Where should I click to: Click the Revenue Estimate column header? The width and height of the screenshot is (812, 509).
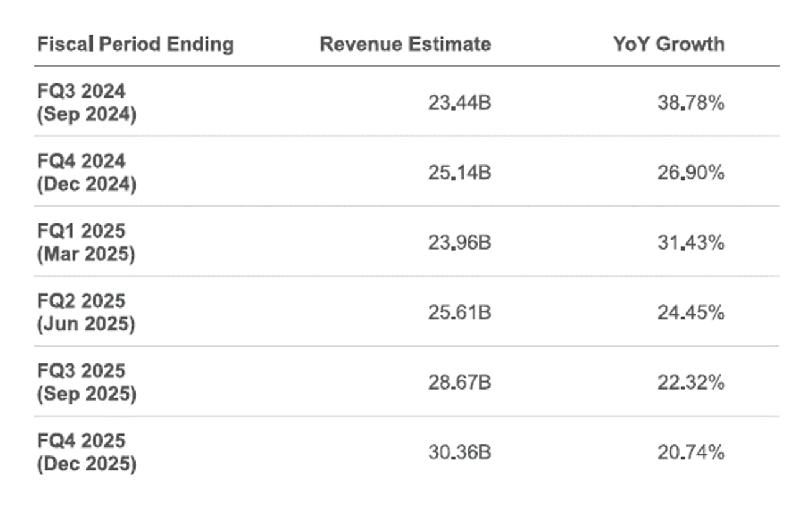(x=405, y=44)
